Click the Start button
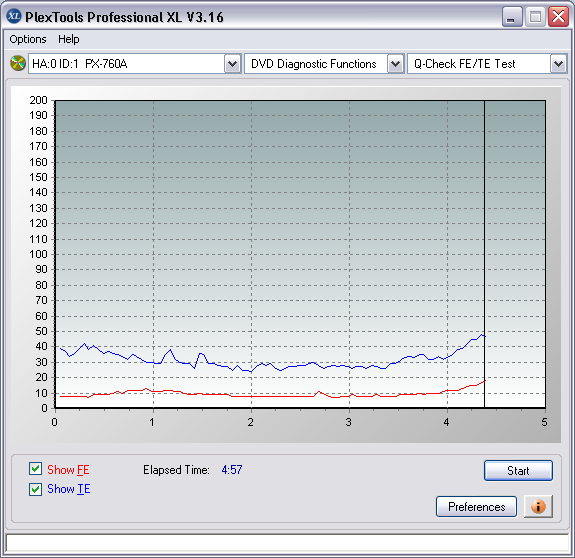Image resolution: width=575 pixels, height=558 pixels. coord(518,470)
